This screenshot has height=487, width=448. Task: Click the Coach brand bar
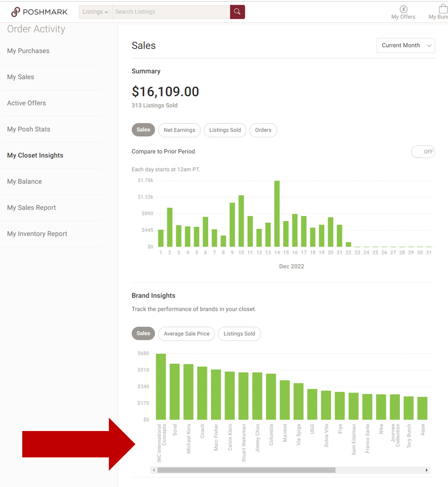coord(202,393)
